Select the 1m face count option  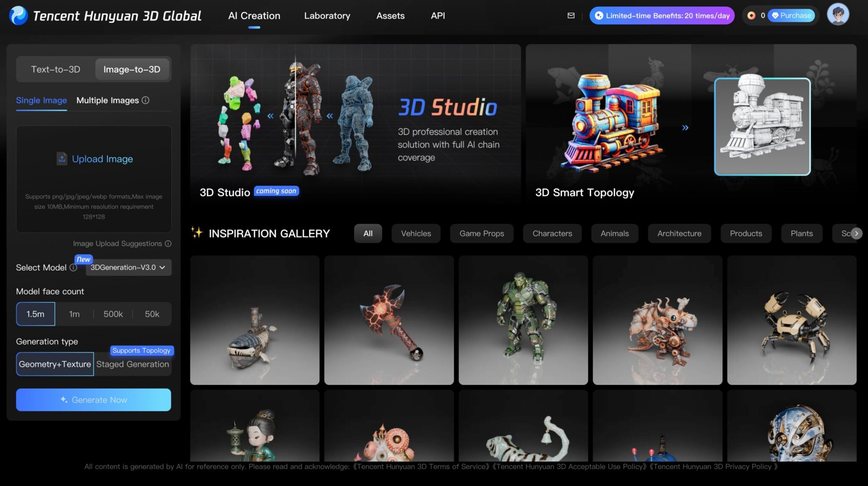74,314
